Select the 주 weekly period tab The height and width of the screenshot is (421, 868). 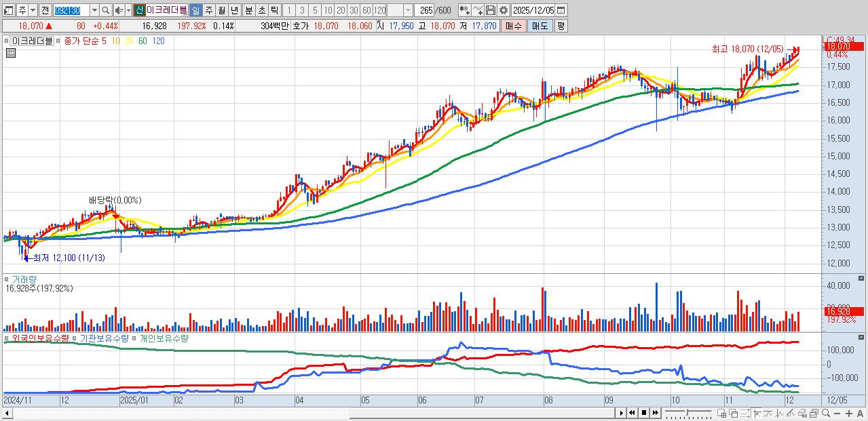[x=208, y=10]
